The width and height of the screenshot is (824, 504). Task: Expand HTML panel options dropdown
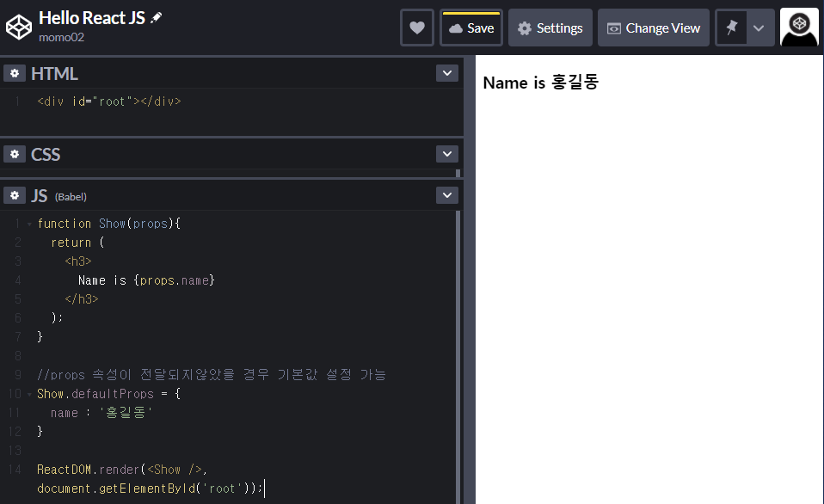coord(447,73)
